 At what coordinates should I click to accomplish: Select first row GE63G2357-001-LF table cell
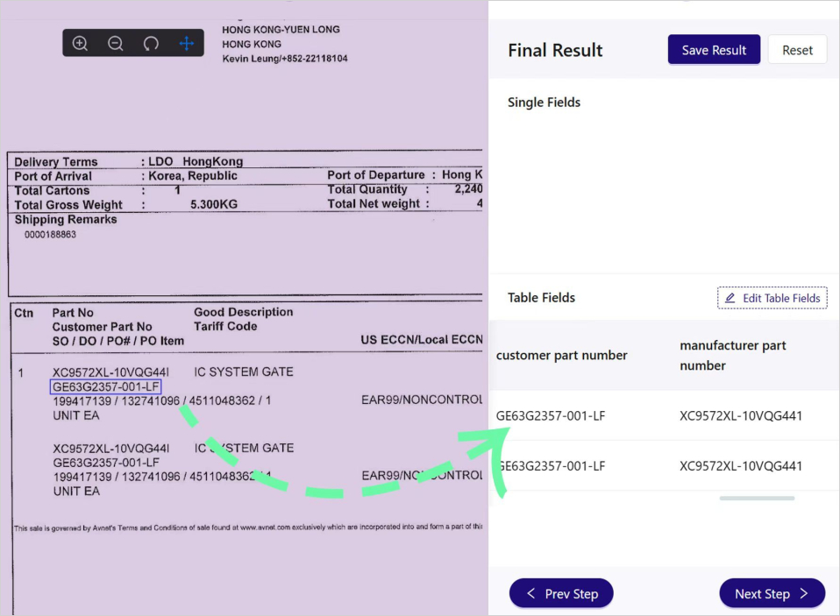coord(551,415)
